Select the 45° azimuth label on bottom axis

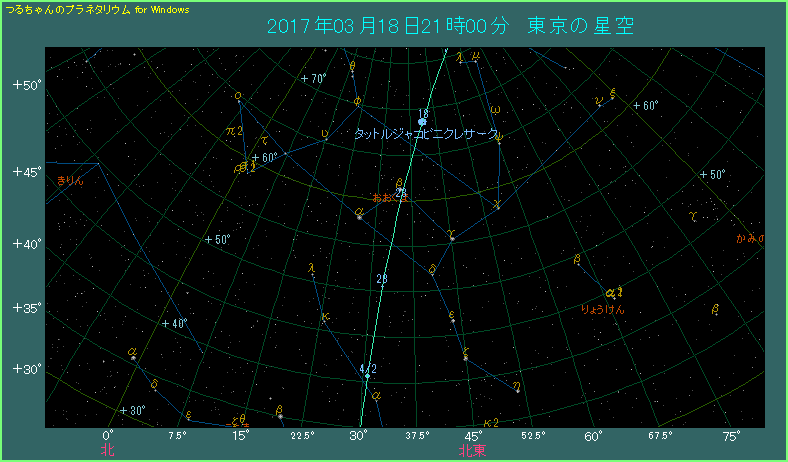tap(475, 436)
